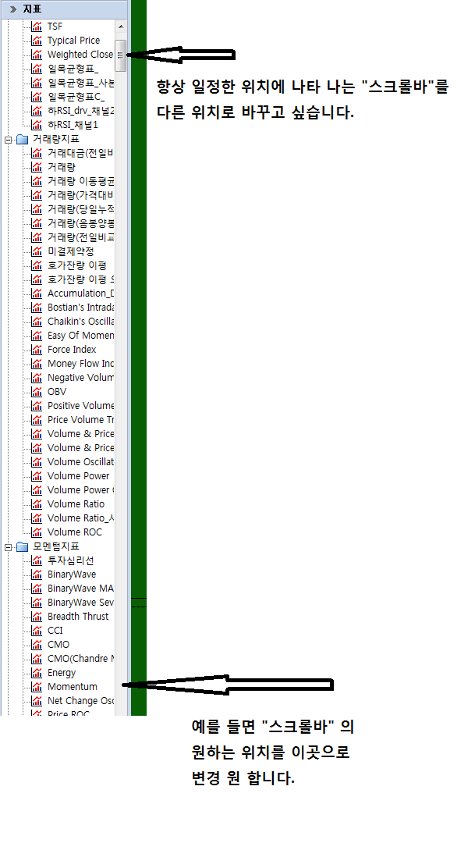Image resolution: width=475 pixels, height=868 pixels.
Task: Click the indicator icon beside CCI
Action: point(37,631)
